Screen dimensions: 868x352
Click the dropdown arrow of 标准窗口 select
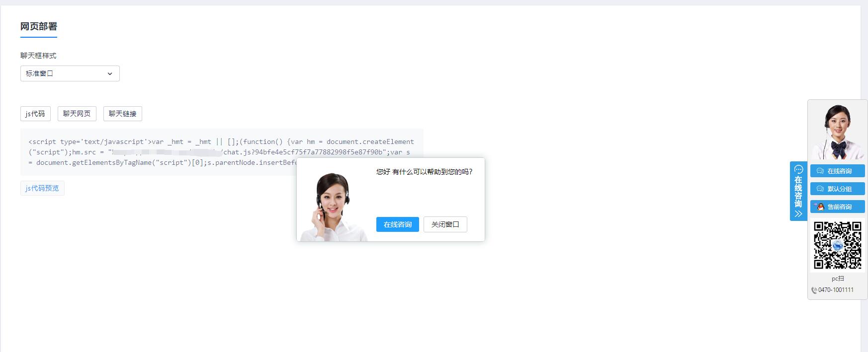pos(110,73)
